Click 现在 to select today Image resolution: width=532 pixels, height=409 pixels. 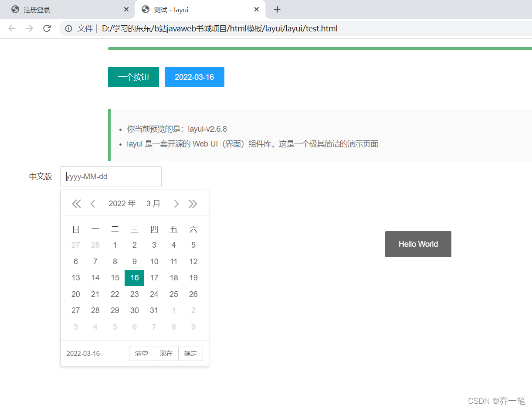tap(166, 354)
